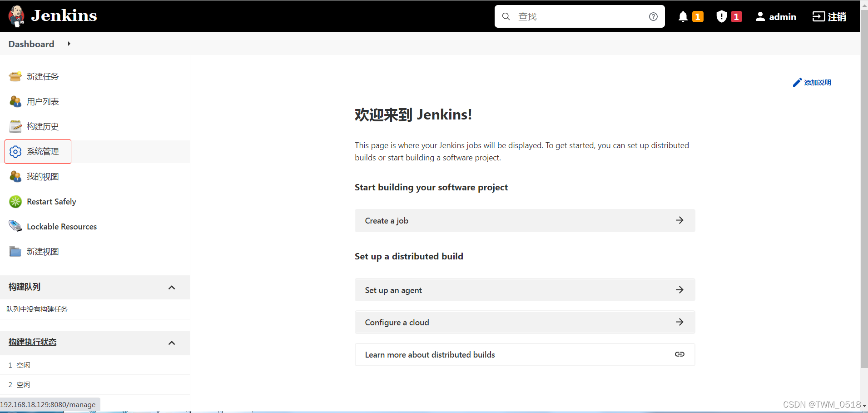Select Restart Safely in sidebar

coord(51,201)
